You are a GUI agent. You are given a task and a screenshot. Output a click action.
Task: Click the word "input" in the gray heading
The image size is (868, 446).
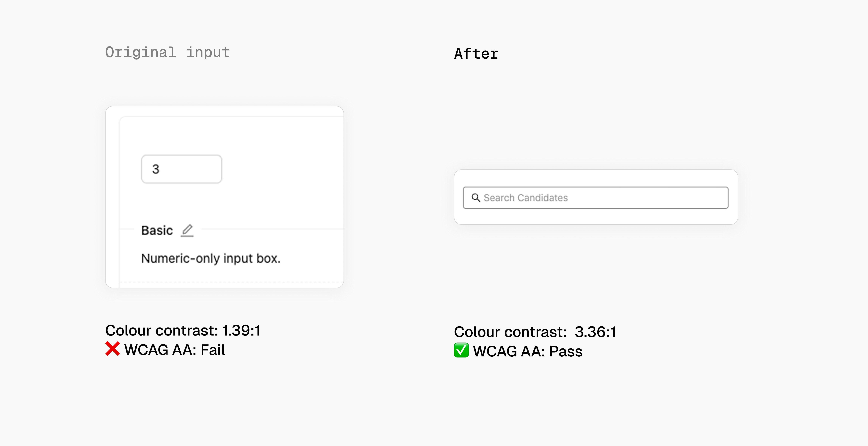[208, 52]
